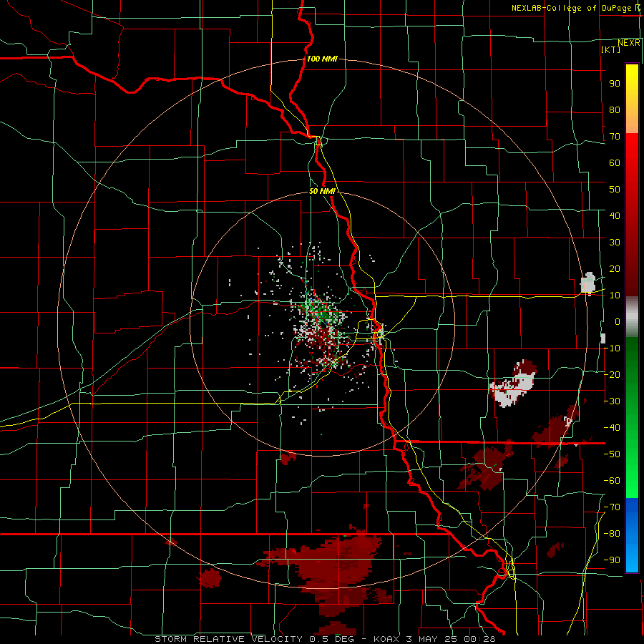
Task: Click the 40 value on the velocity scale
Action: (615, 215)
